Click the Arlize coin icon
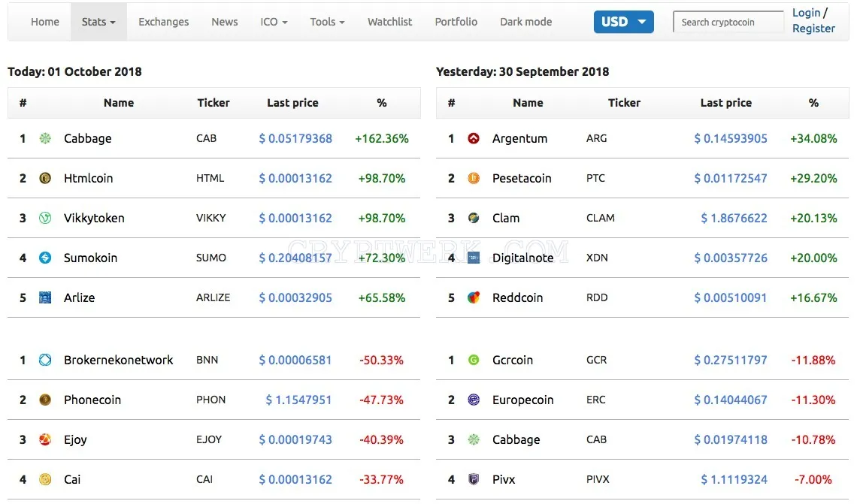The height and width of the screenshot is (504, 857). (45, 297)
